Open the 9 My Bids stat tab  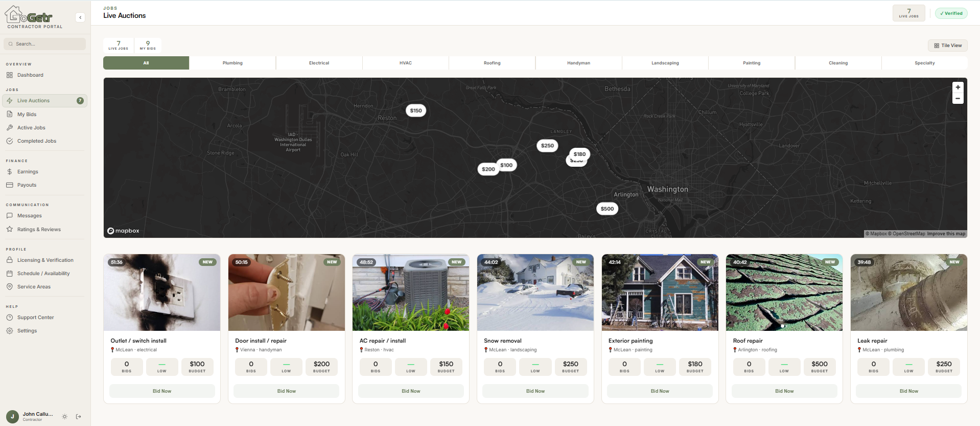click(148, 45)
